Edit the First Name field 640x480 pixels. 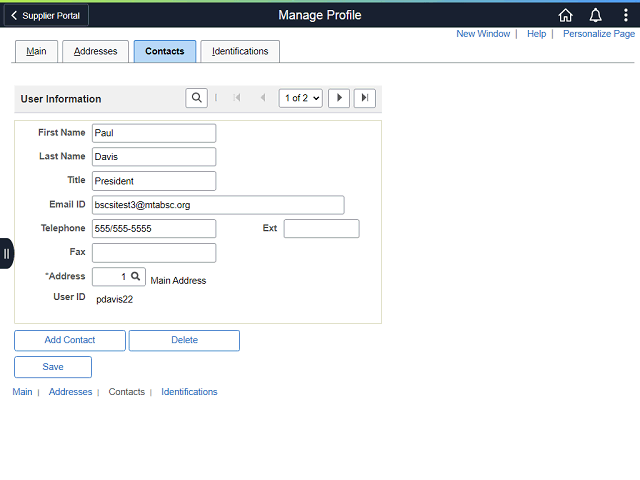pos(154,133)
